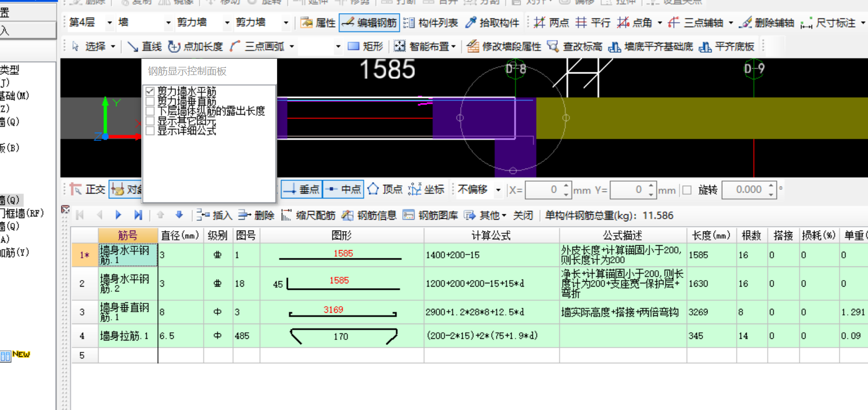Image resolution: width=868 pixels, height=410 pixels.
Task: Choose the 选择 selection tool
Action: tap(89, 46)
